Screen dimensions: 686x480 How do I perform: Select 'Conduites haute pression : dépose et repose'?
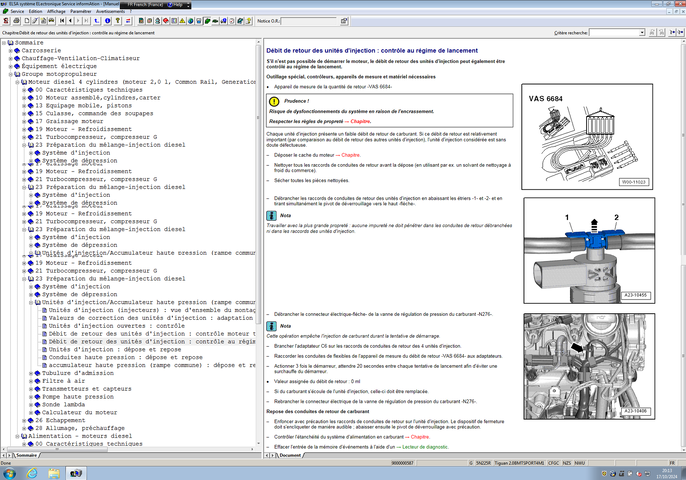(126, 357)
